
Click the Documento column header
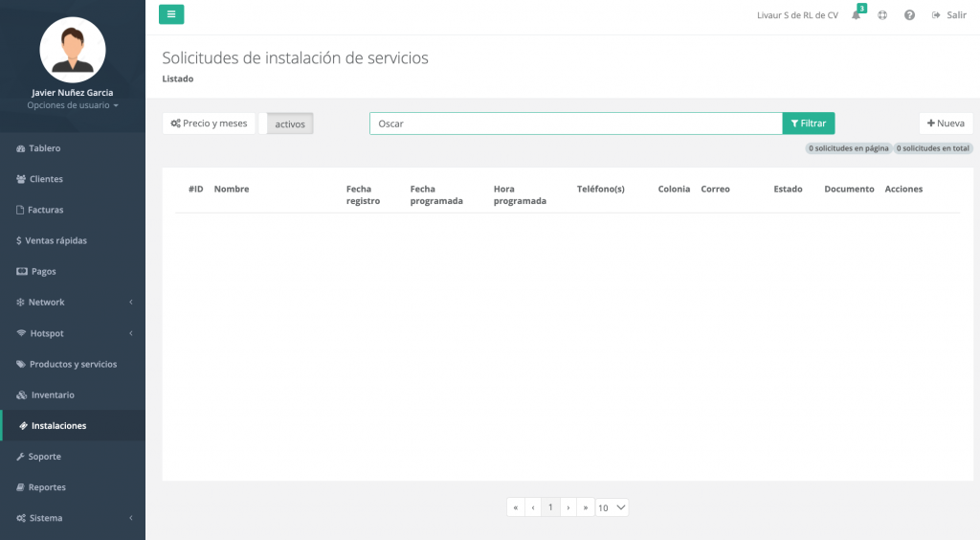[x=849, y=189]
